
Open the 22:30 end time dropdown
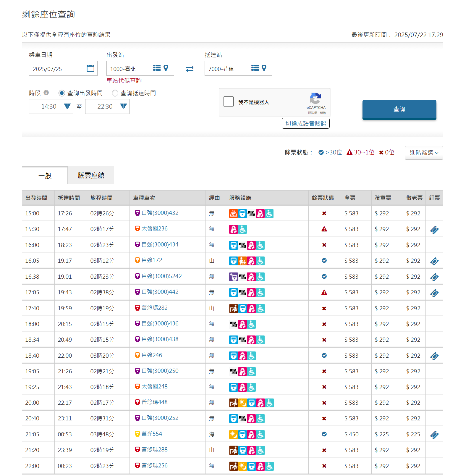click(x=107, y=107)
